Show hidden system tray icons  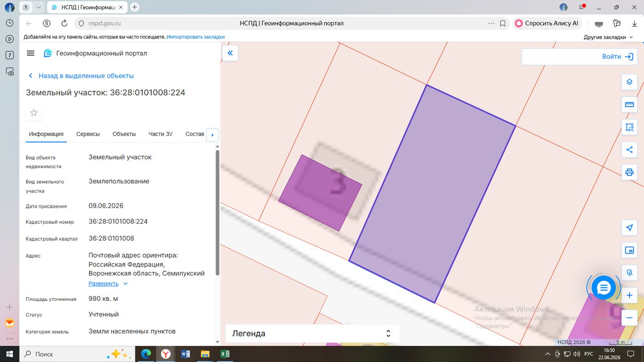click(x=547, y=354)
